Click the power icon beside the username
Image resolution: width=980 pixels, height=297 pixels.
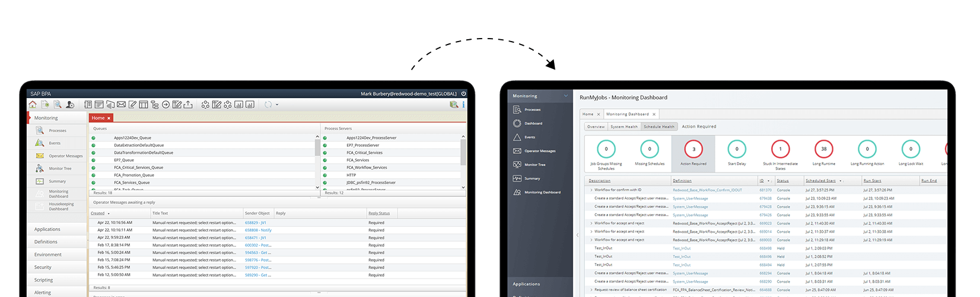(463, 94)
